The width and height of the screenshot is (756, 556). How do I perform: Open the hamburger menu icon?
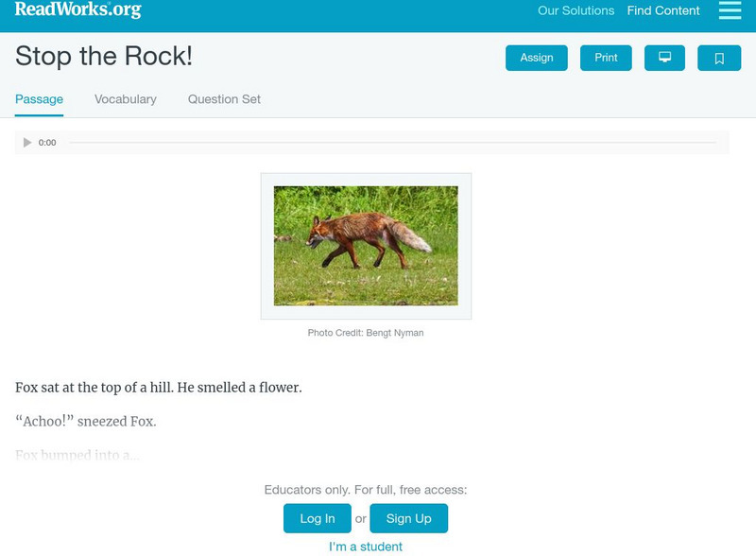pyautogui.click(x=730, y=10)
